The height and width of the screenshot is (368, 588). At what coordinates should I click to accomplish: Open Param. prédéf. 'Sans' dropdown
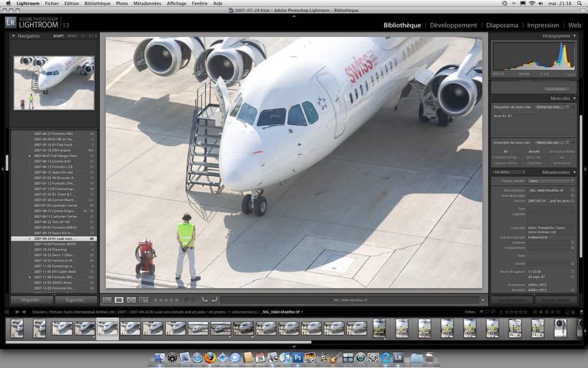551,181
